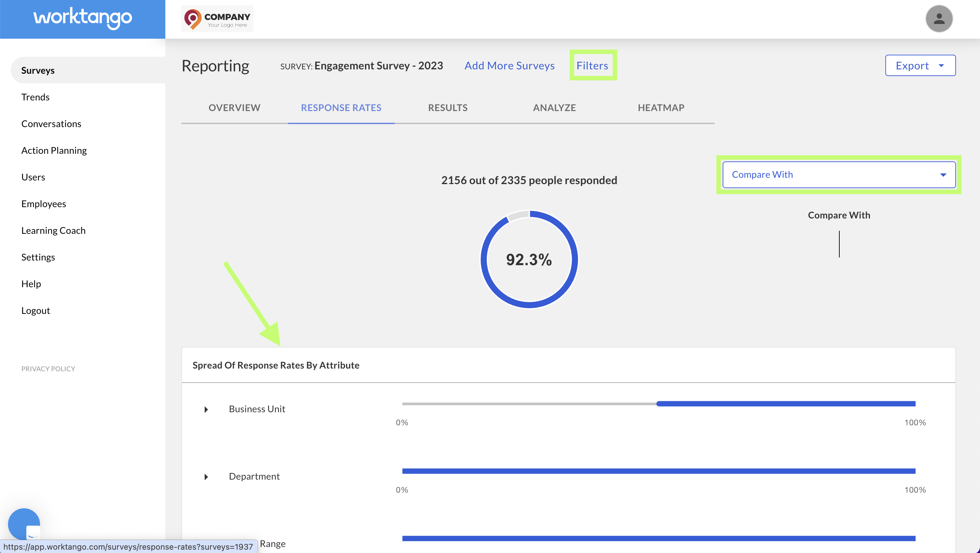980x553 pixels.
Task: Click the Department response rate bar
Action: (659, 471)
